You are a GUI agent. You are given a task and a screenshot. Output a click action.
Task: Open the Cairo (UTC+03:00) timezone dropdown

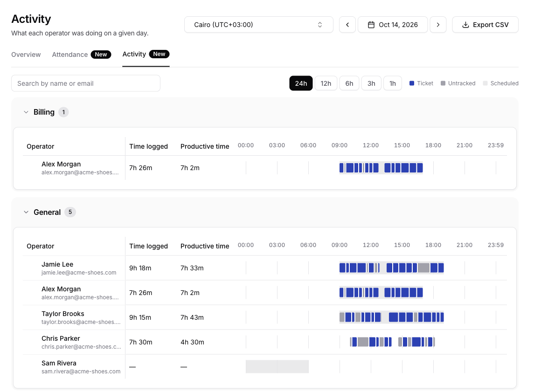(259, 25)
